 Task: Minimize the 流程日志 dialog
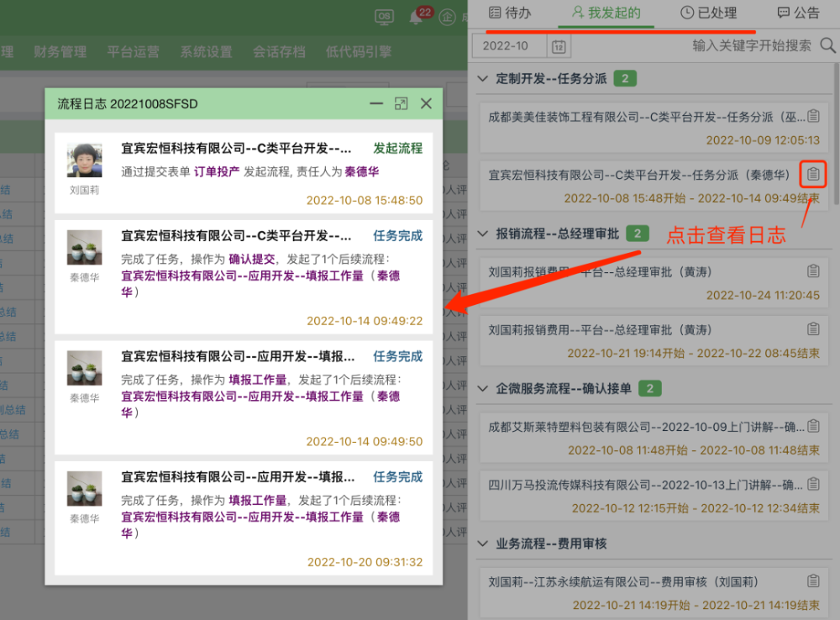pyautogui.click(x=376, y=103)
